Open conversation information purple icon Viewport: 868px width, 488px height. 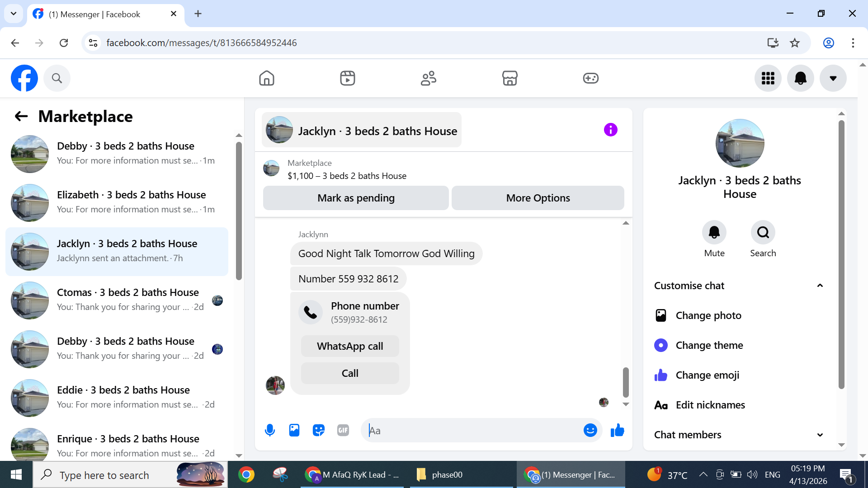(x=611, y=130)
